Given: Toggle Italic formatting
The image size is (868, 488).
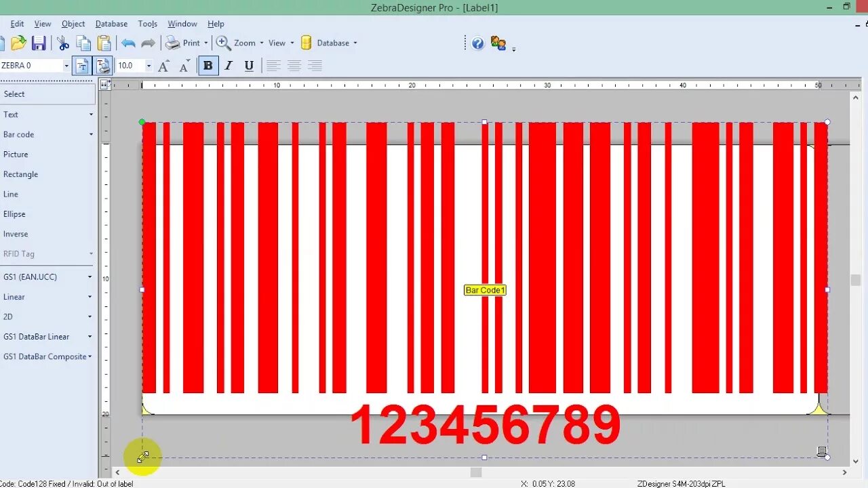Looking at the screenshot, I should click(x=229, y=66).
